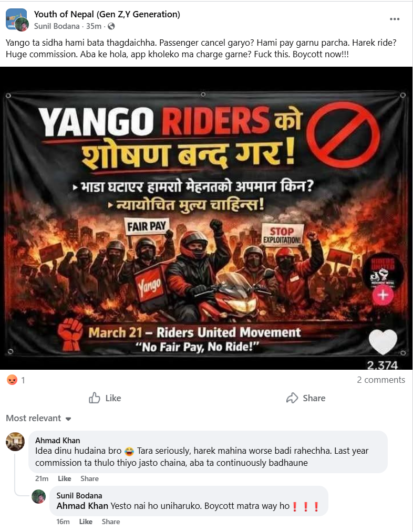
Task: Open Sunil Bodana's avatar in reply
Action: [x=39, y=496]
